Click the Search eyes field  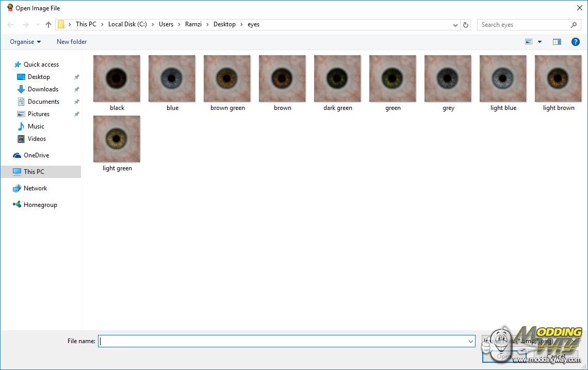click(x=524, y=25)
